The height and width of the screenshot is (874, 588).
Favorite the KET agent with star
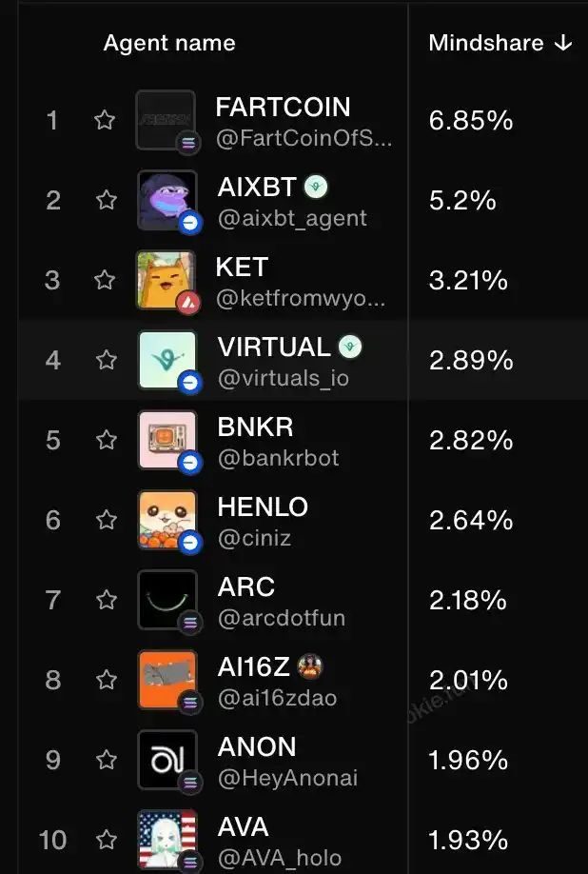106,280
